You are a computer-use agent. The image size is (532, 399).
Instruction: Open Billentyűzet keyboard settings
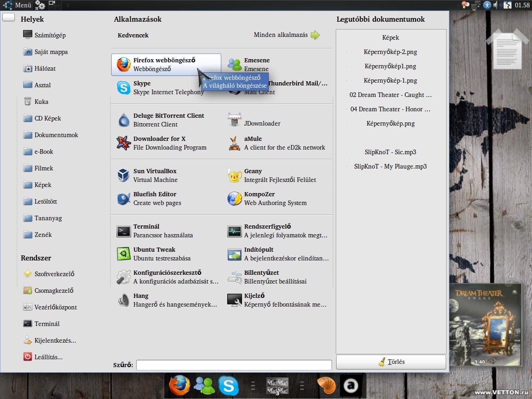click(278, 277)
